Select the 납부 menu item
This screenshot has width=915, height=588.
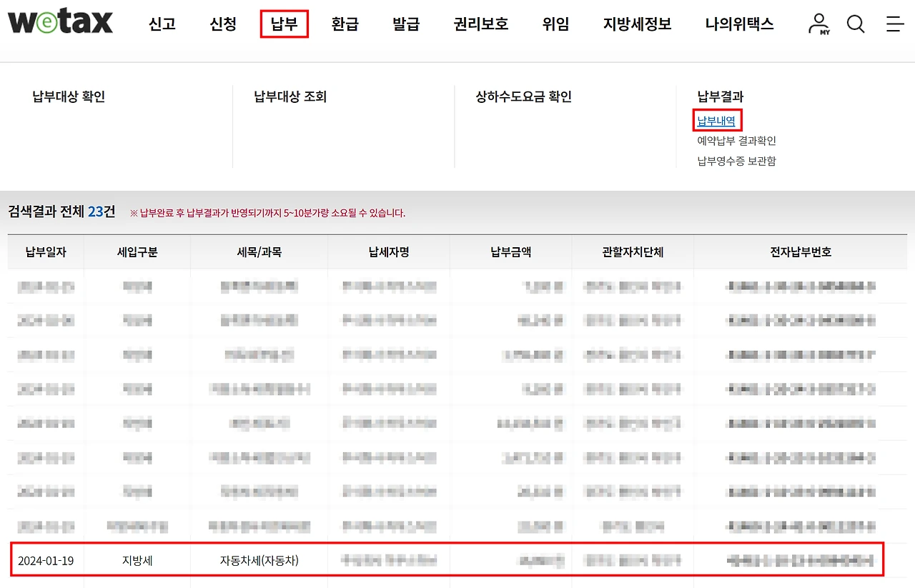pyautogui.click(x=284, y=24)
